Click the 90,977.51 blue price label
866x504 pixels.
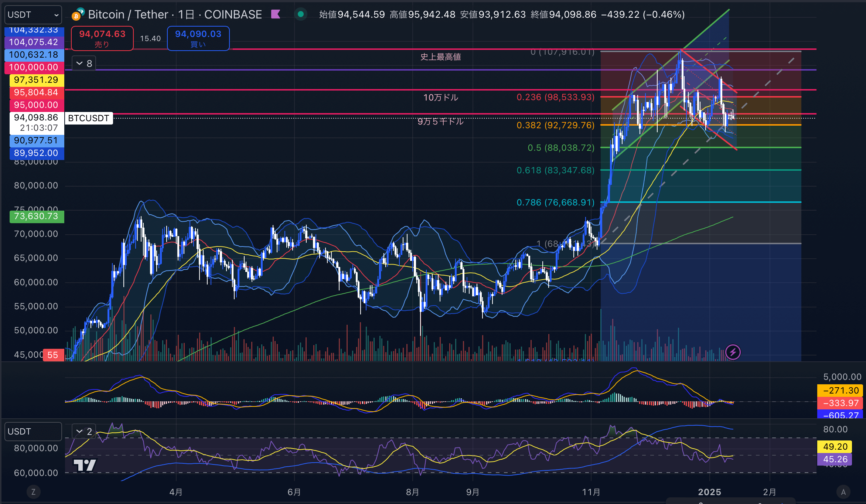[x=36, y=140]
